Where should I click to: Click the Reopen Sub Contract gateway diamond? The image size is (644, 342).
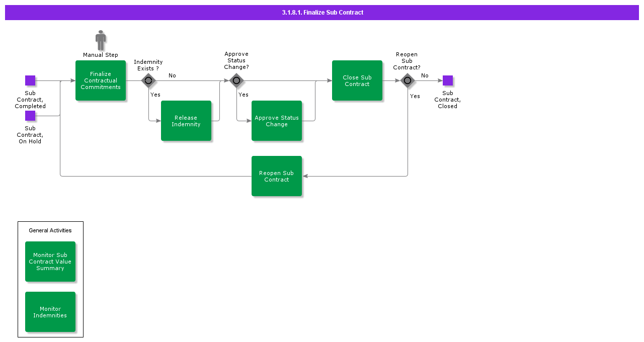pos(408,80)
